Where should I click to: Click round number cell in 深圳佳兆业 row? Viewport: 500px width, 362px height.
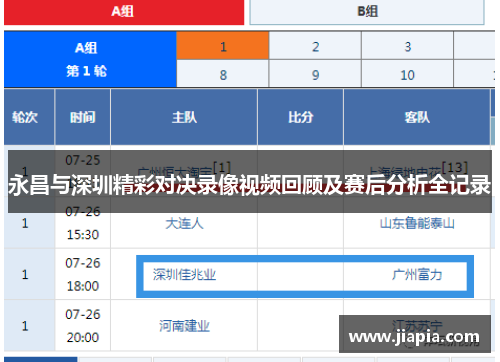click(29, 274)
